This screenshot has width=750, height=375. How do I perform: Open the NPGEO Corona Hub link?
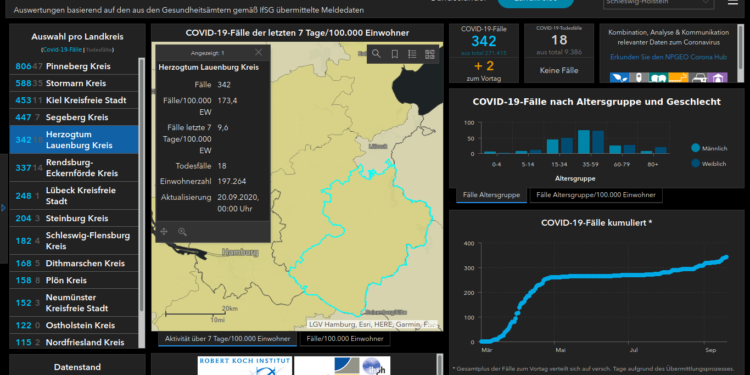coord(668,57)
